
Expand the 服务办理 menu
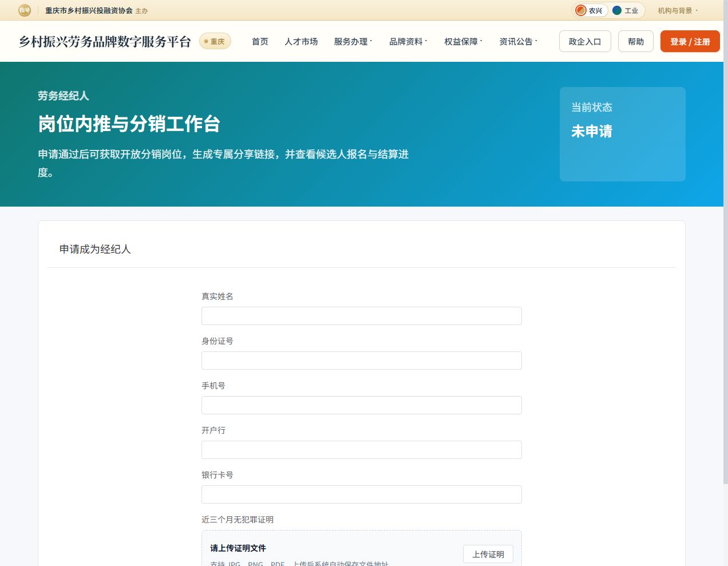click(x=353, y=41)
